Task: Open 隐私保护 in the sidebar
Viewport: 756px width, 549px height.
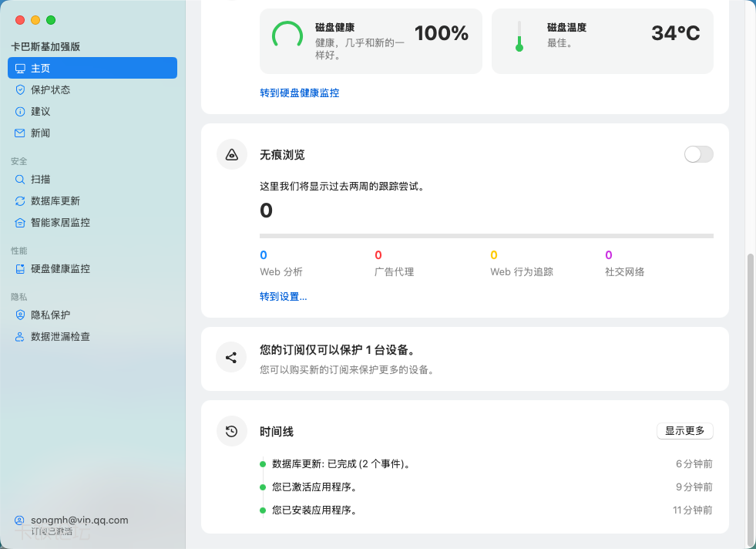Action: 50,315
